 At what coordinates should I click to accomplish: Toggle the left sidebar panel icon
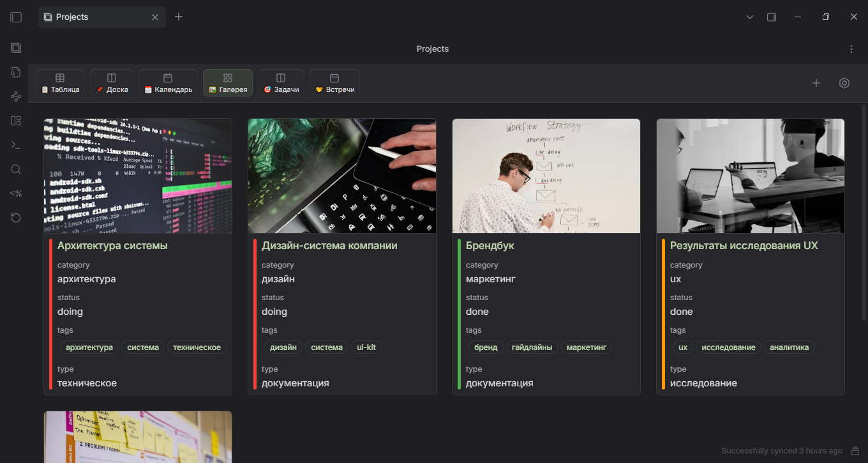click(16, 17)
